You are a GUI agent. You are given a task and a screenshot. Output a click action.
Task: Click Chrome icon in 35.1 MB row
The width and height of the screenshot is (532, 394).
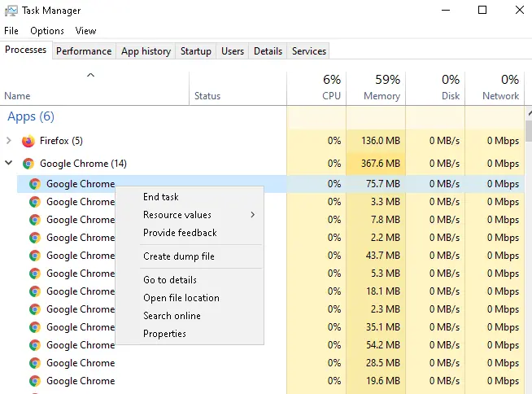pyautogui.click(x=35, y=327)
